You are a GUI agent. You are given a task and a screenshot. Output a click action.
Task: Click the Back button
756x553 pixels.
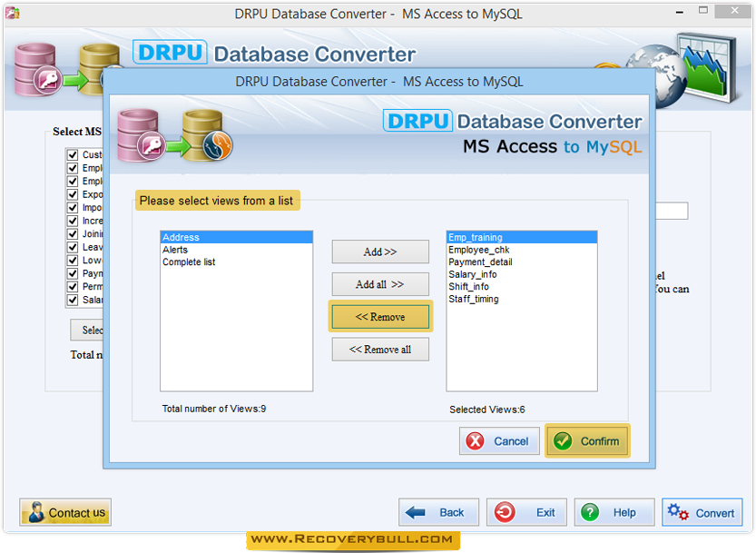(438, 512)
